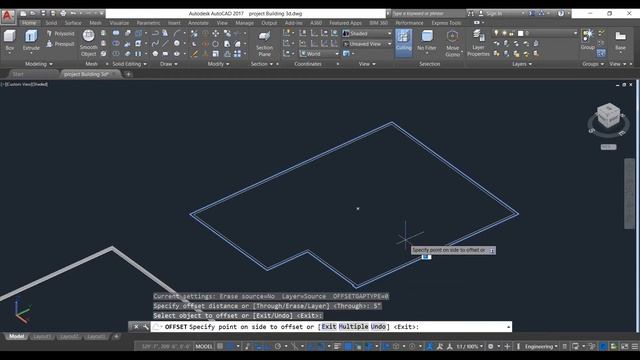Switch to the Surface ribbon tab
The image size is (640, 360).
(x=73, y=23)
